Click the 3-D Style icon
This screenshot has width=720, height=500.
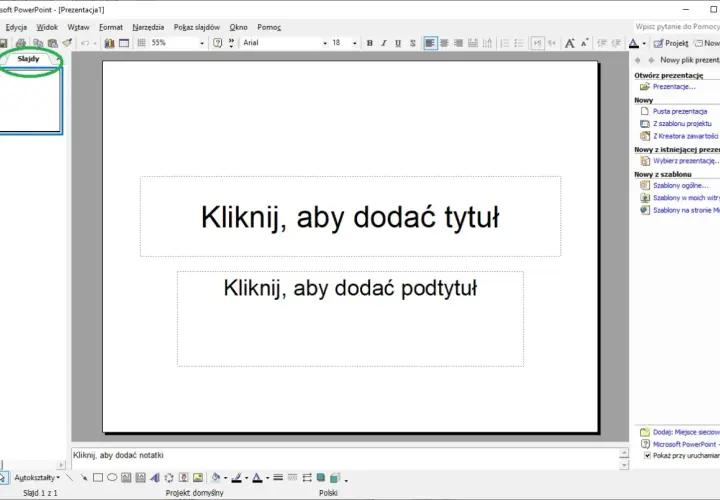(335, 478)
